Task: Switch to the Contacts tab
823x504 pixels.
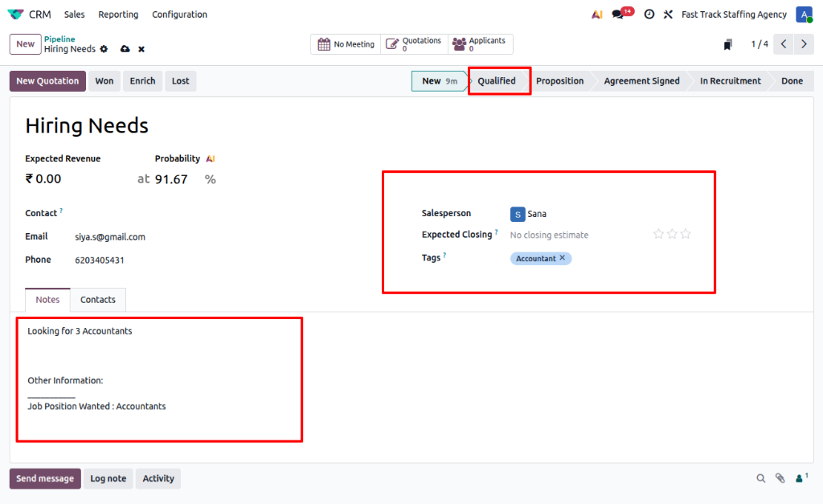Action: pyautogui.click(x=98, y=299)
